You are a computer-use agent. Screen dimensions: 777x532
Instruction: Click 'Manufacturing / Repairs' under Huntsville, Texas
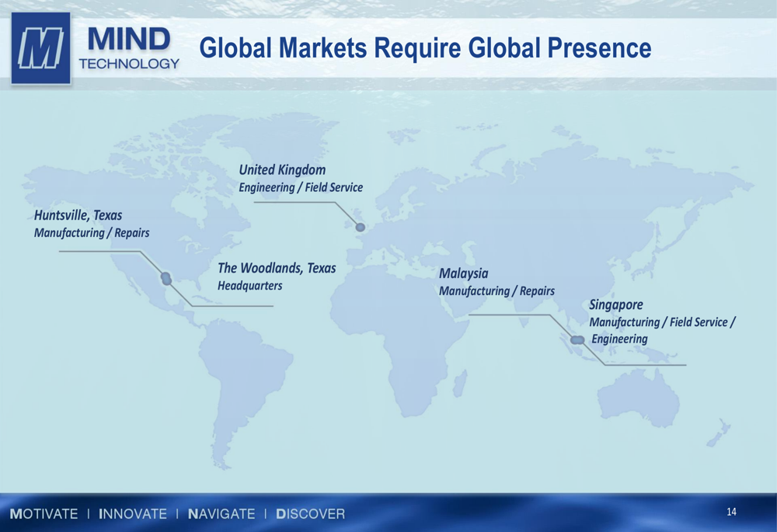point(92,233)
